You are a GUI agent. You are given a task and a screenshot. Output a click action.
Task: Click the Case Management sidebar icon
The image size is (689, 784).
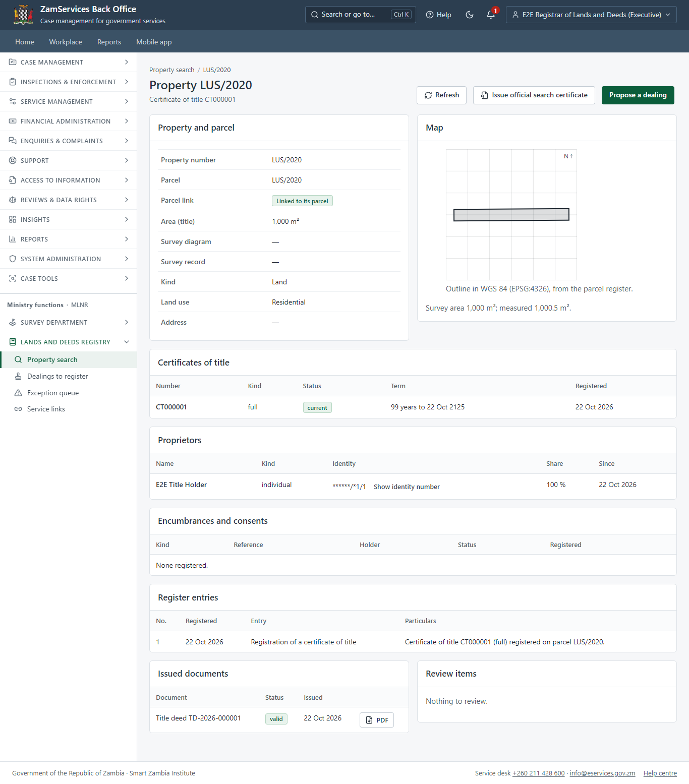13,62
